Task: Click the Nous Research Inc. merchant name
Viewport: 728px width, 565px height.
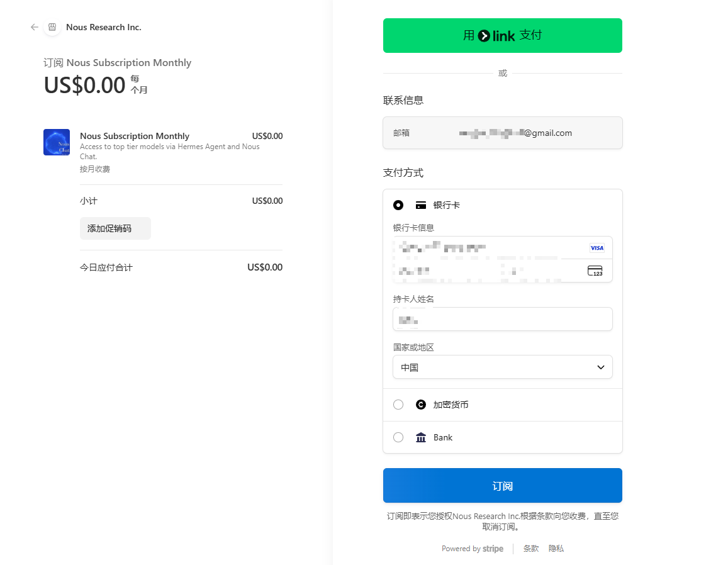Action: (x=104, y=28)
